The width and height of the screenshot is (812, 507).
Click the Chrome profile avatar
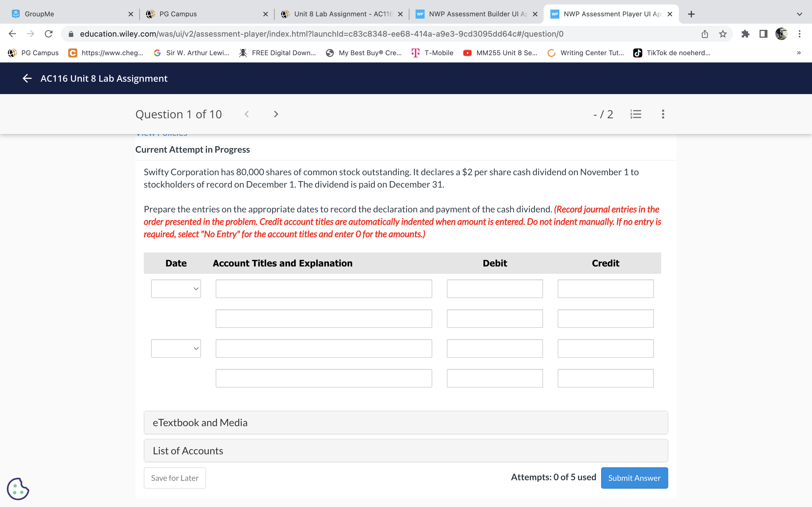pyautogui.click(x=781, y=34)
